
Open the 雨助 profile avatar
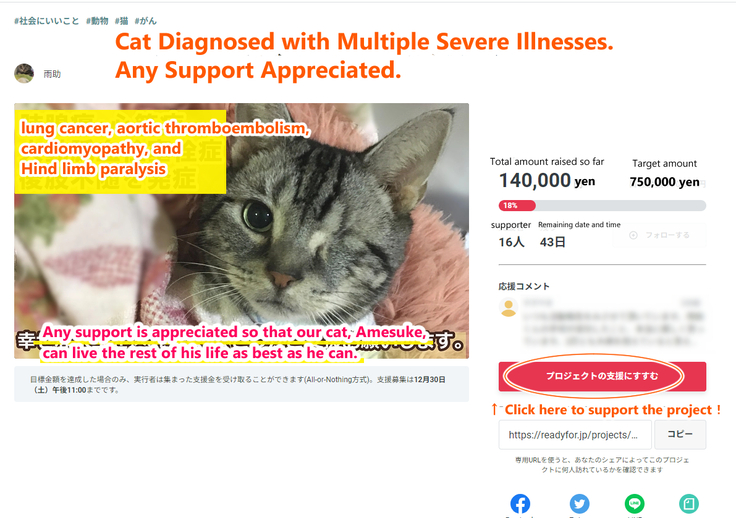tap(24, 74)
